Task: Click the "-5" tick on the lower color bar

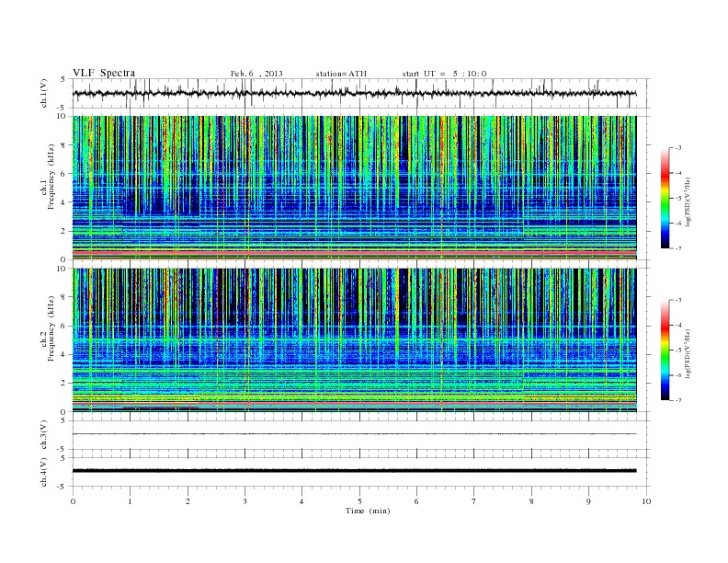Action: coord(678,350)
